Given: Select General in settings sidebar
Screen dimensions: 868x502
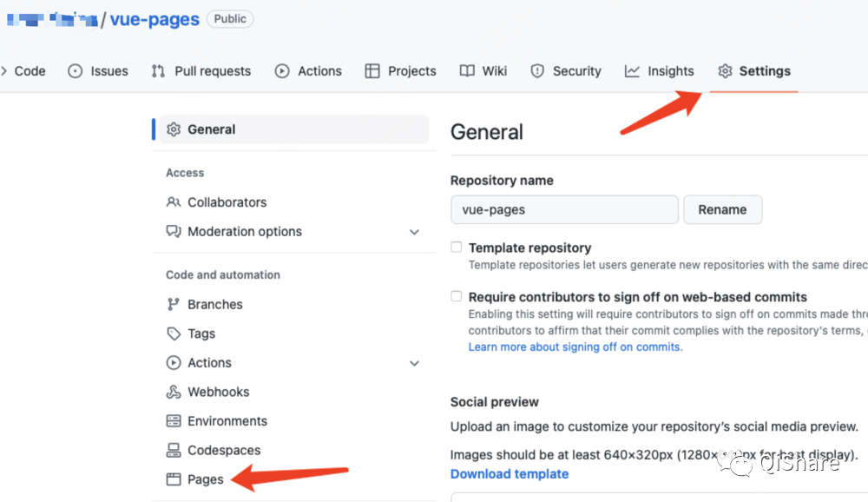Looking at the screenshot, I should 294,129.
